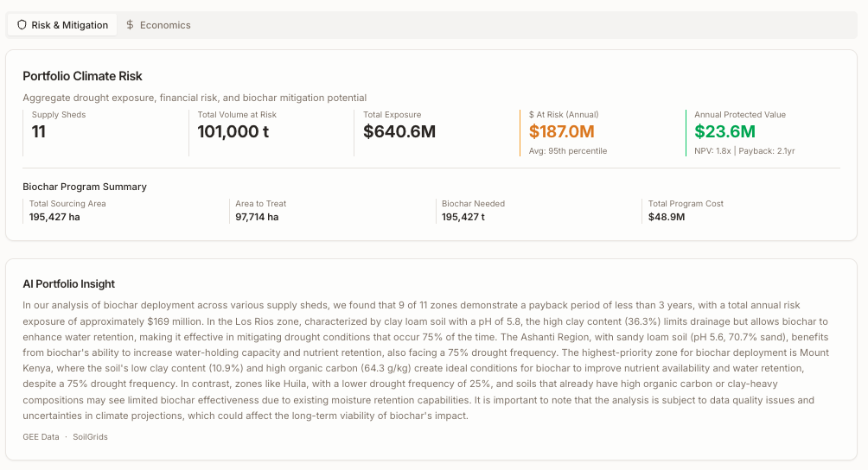This screenshot has height=470, width=868.
Task: Click the orange $187.0M at-risk value
Action: click(x=562, y=131)
